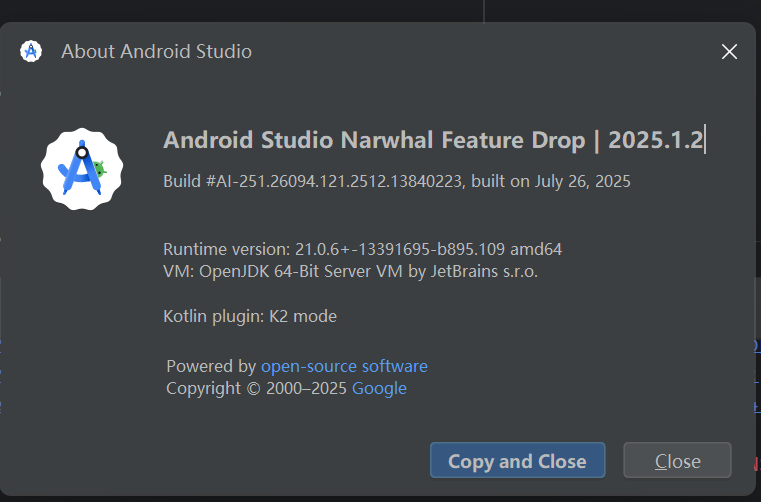Click the large Android Studio logo

82,169
